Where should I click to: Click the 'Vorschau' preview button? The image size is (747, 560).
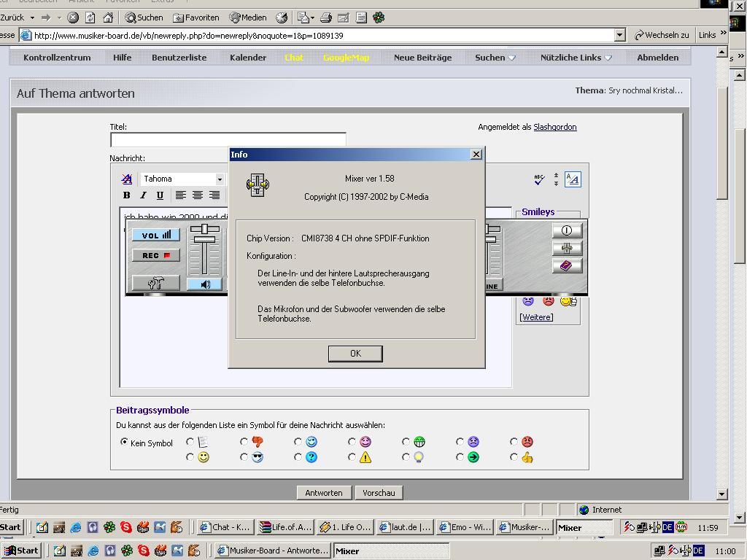point(379,493)
